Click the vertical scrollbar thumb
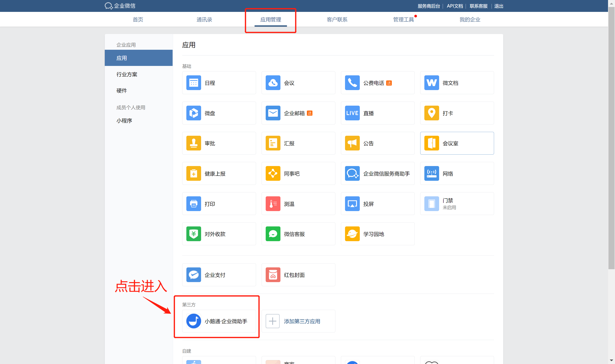The image size is (615, 364). (x=611, y=138)
